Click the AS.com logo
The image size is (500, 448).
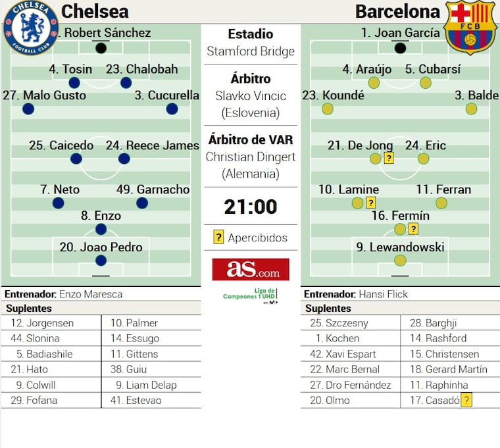[x=250, y=270]
